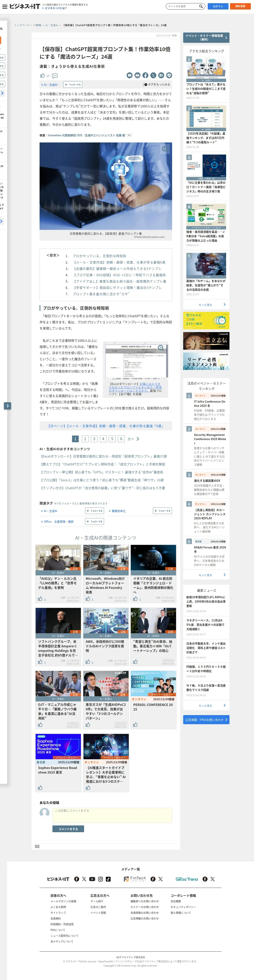Submit with コメントをする button

tap(68, 829)
